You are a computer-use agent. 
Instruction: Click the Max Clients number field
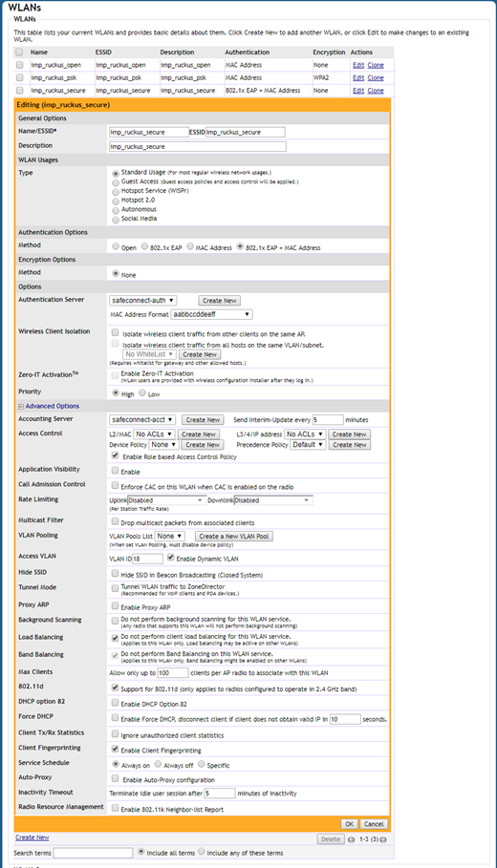click(173, 673)
